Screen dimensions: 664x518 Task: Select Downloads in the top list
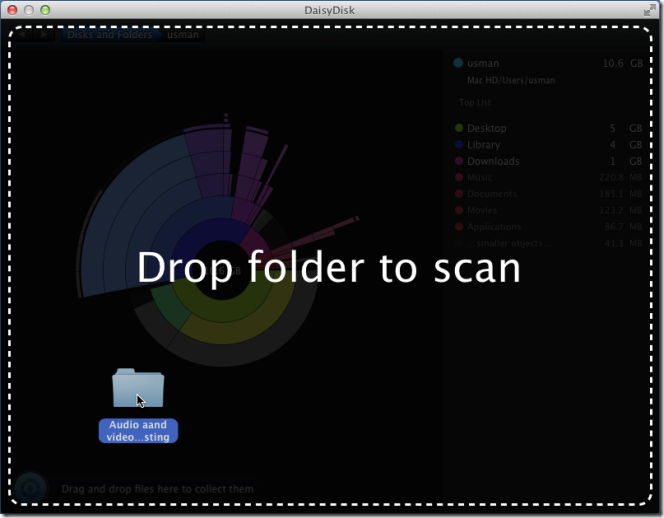[x=548, y=161]
